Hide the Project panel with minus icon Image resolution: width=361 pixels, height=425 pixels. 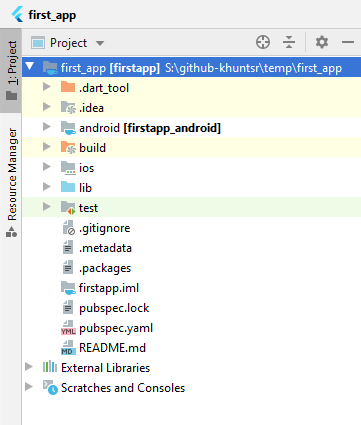point(348,42)
